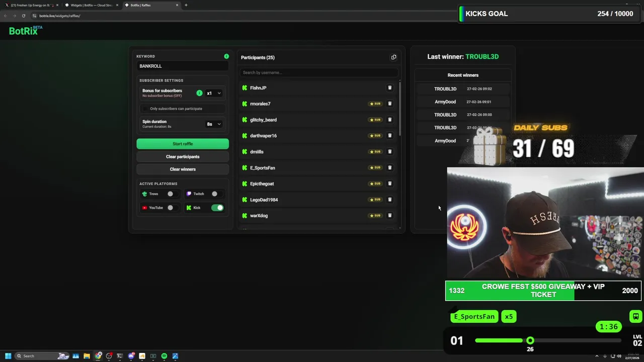Click the green info icon beside Keyword
The height and width of the screenshot is (362, 644).
point(226,56)
